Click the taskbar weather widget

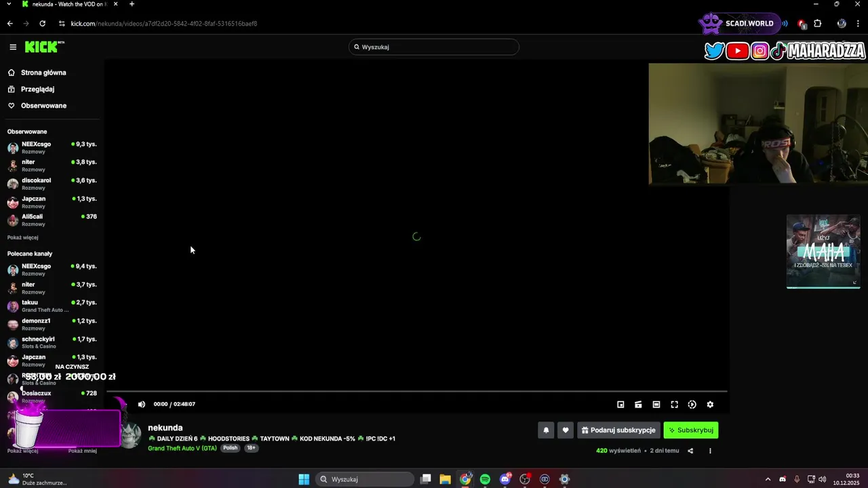(x=37, y=479)
